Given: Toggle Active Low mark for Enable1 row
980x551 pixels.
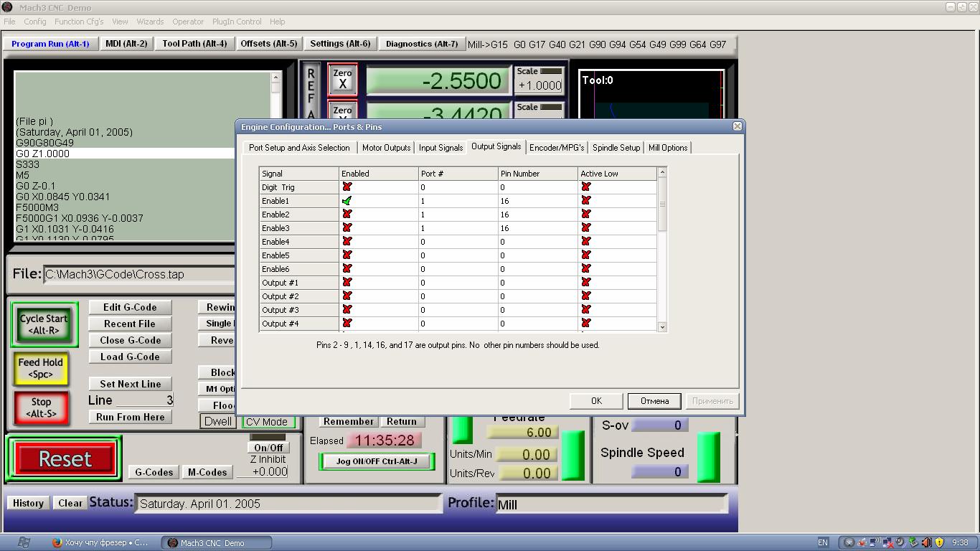Looking at the screenshot, I should [x=586, y=201].
